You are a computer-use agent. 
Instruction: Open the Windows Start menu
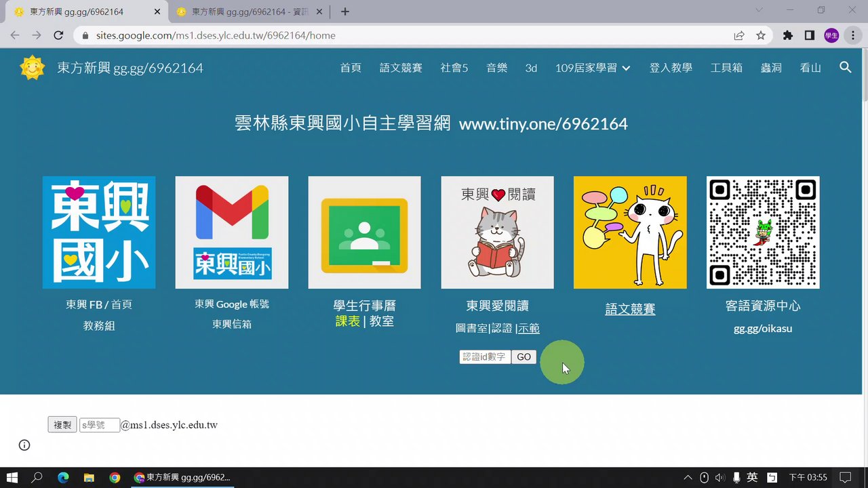(x=12, y=477)
